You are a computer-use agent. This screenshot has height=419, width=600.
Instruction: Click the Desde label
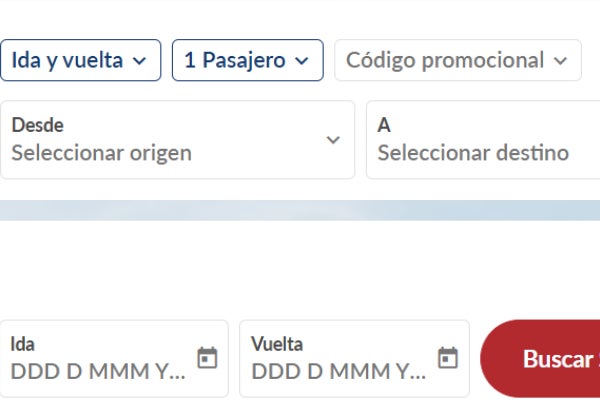[x=38, y=125]
